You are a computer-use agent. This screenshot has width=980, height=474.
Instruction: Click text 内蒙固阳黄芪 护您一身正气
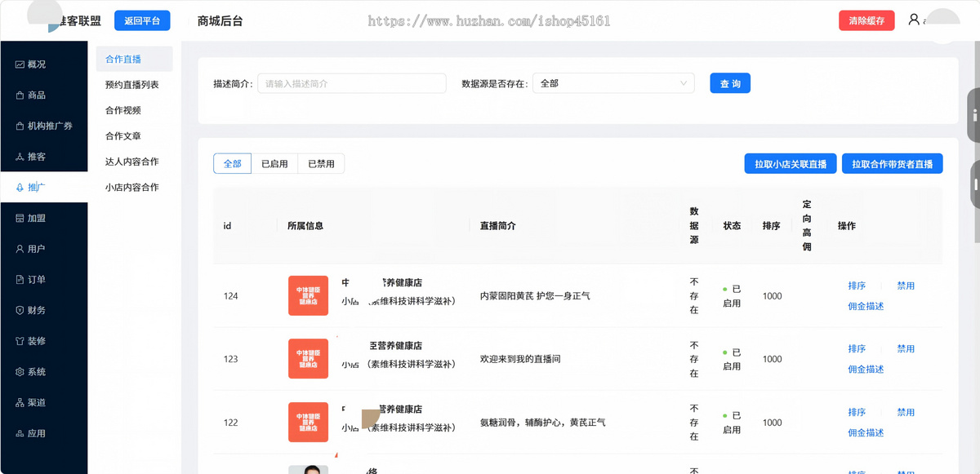535,296
